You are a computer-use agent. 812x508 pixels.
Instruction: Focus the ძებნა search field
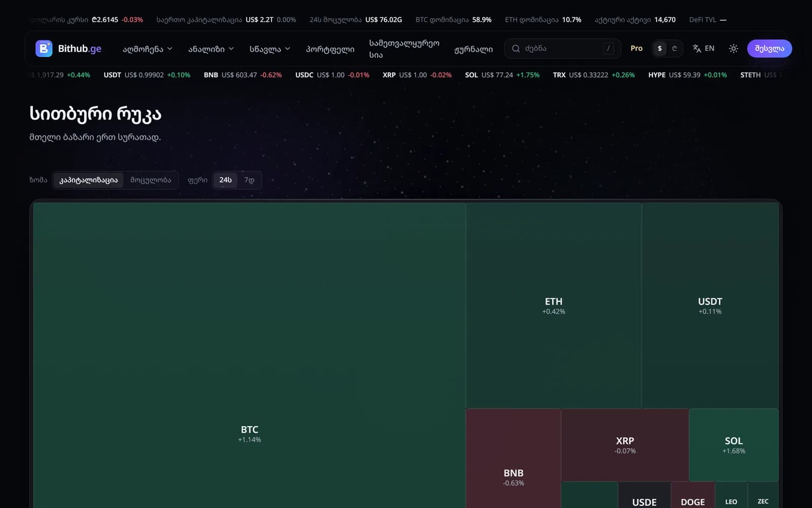562,48
